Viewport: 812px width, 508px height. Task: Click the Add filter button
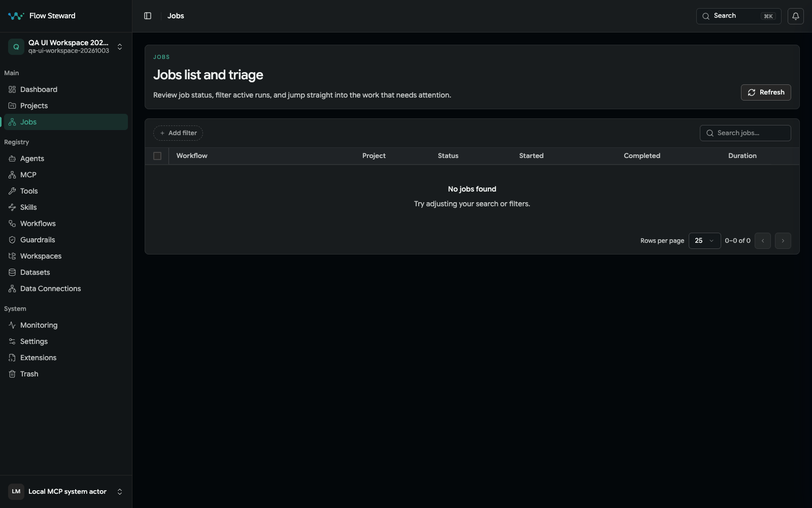(178, 133)
